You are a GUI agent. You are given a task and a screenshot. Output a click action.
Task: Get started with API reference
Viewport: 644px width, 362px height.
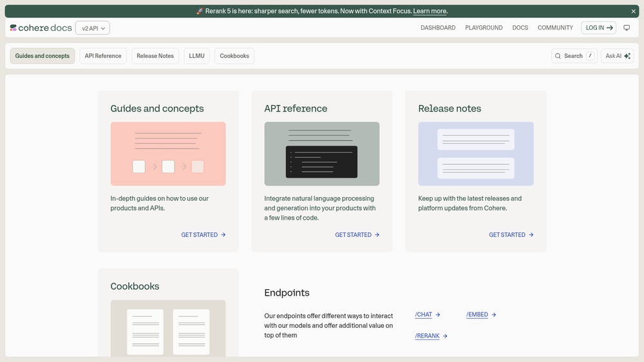click(x=357, y=234)
